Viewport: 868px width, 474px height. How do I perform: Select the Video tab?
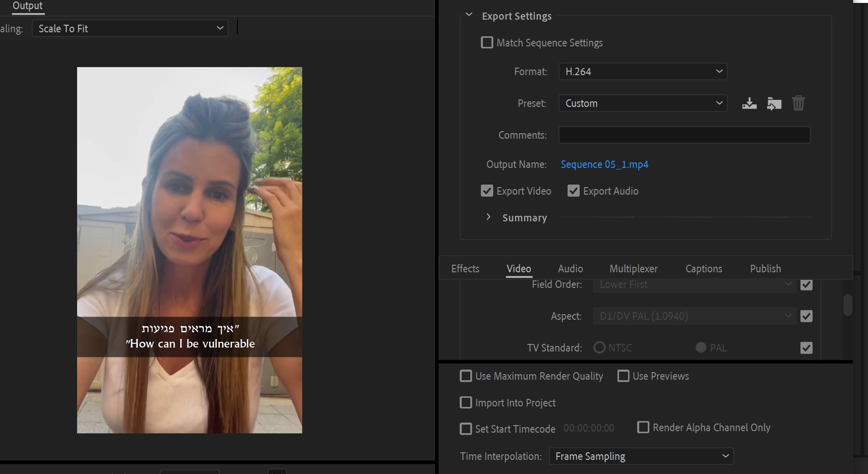pos(519,269)
